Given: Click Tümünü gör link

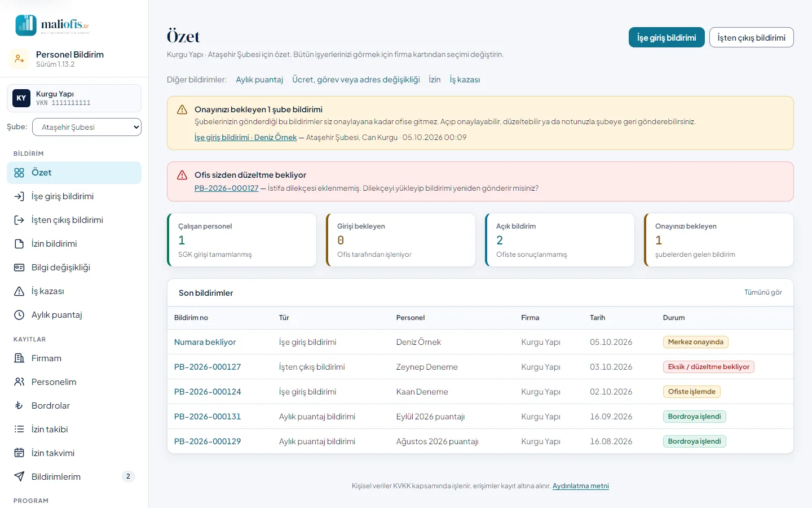Looking at the screenshot, I should click(763, 292).
